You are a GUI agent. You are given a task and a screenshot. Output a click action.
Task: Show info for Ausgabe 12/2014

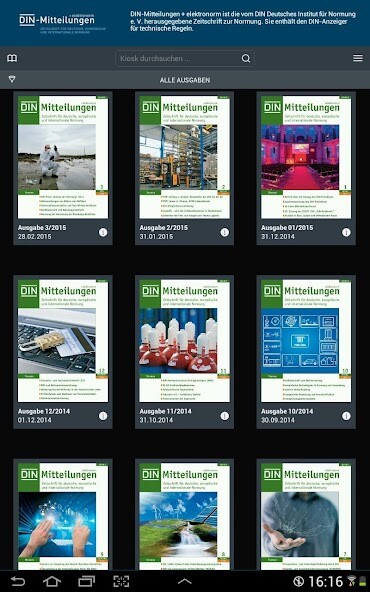point(103,416)
